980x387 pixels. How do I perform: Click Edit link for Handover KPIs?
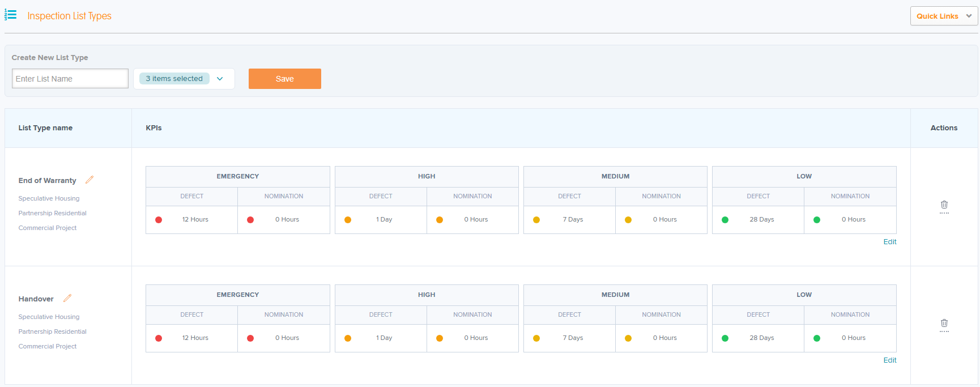click(890, 360)
